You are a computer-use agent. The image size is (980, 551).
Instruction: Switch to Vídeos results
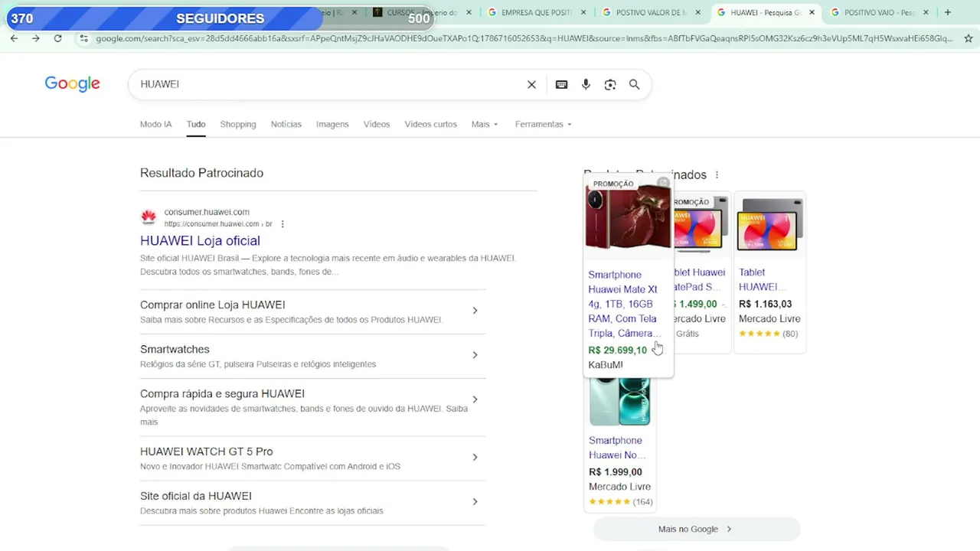pos(377,124)
